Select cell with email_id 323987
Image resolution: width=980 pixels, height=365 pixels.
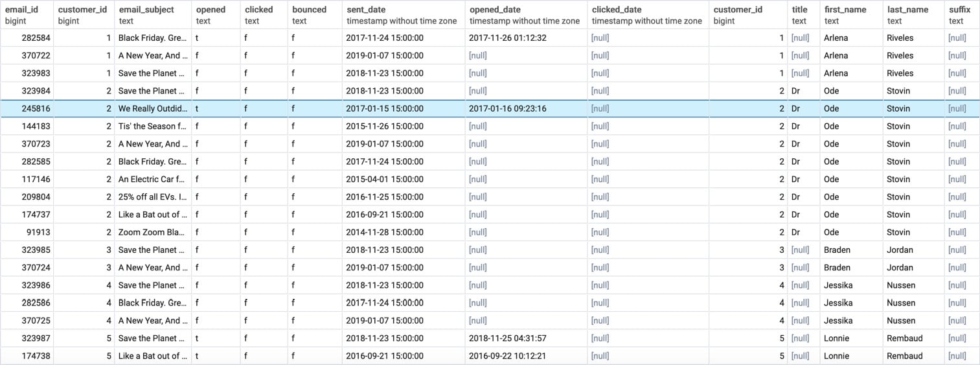point(27,338)
